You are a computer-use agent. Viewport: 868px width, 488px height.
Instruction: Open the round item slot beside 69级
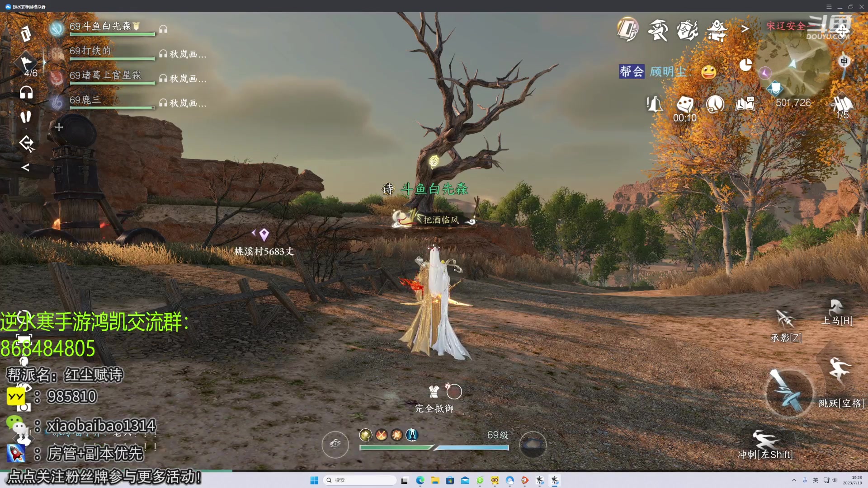point(533,445)
